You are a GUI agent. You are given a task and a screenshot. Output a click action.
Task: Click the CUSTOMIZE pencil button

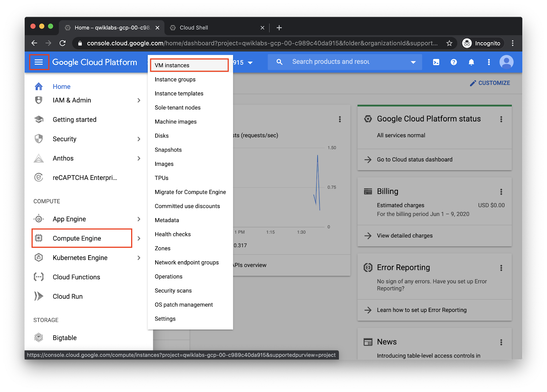(x=490, y=83)
